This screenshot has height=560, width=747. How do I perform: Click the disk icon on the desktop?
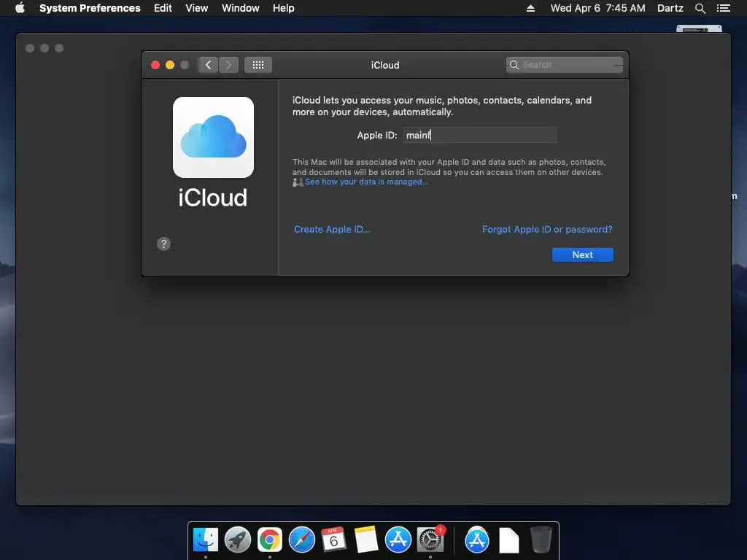699,29
